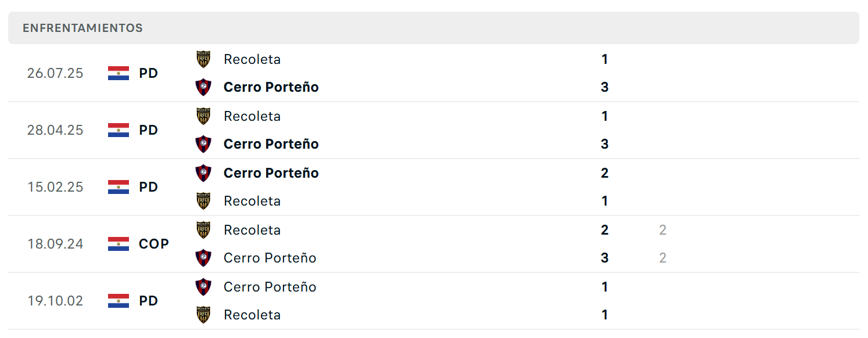The width and height of the screenshot is (868, 338).
Task: Click Cerro Porteño crest in 15.02.25 match
Action: (203, 173)
